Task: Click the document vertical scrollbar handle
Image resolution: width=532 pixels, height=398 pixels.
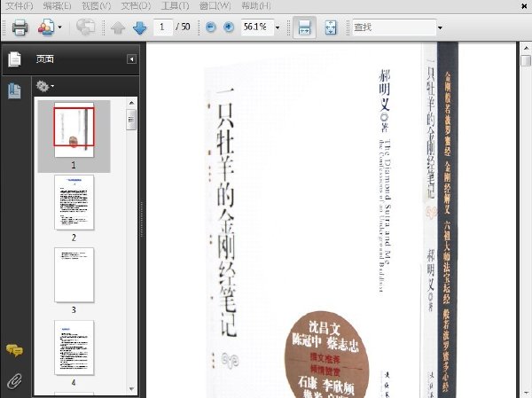Action: (x=526, y=60)
